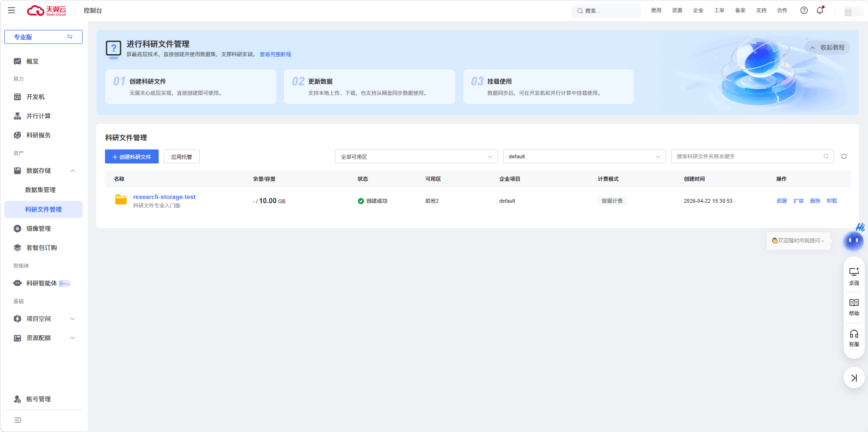Collapse the sidebar with bottom menu icon
The image size is (868, 432).
18,420
